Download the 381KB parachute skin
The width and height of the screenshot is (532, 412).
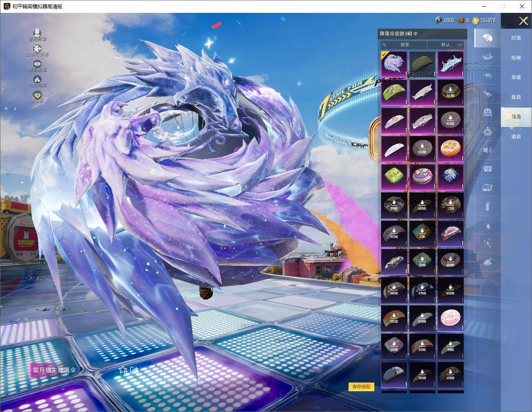(422, 262)
